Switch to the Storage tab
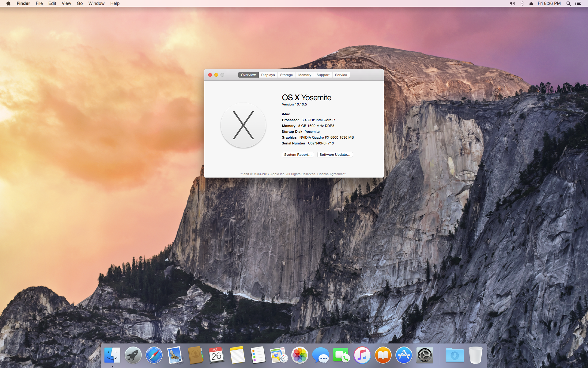 click(x=286, y=75)
